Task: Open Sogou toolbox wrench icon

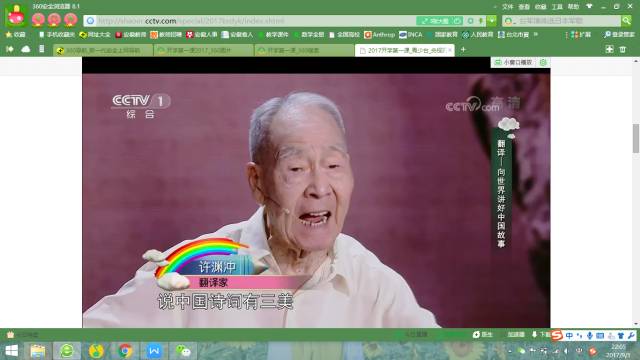Action: pos(631,336)
